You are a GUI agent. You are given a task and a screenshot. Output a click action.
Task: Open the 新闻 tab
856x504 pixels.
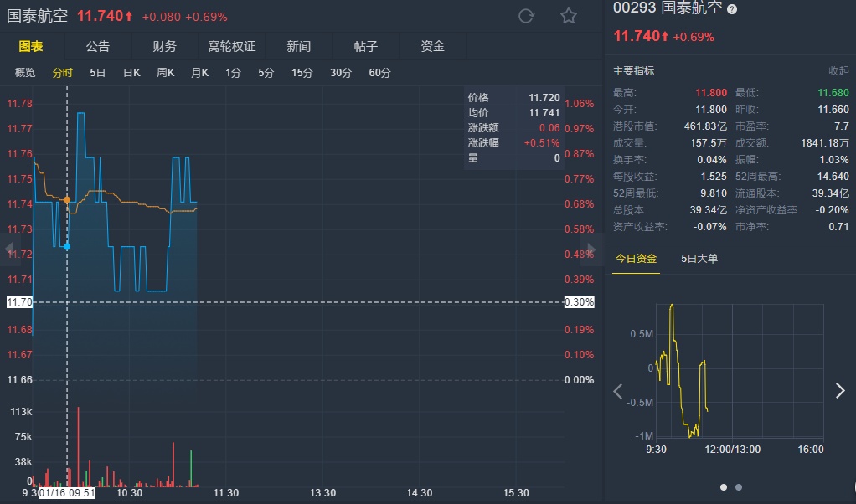tap(299, 46)
